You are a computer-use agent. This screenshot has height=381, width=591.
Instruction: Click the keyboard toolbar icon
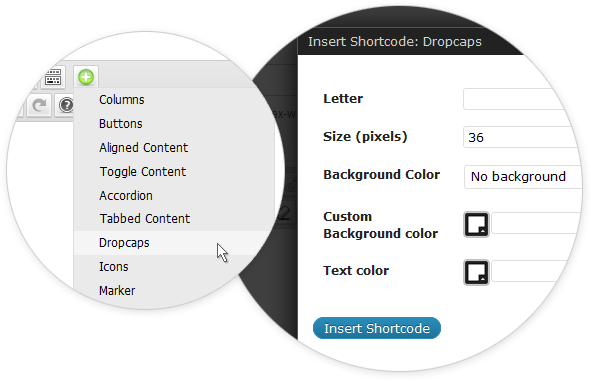pyautogui.click(x=53, y=77)
